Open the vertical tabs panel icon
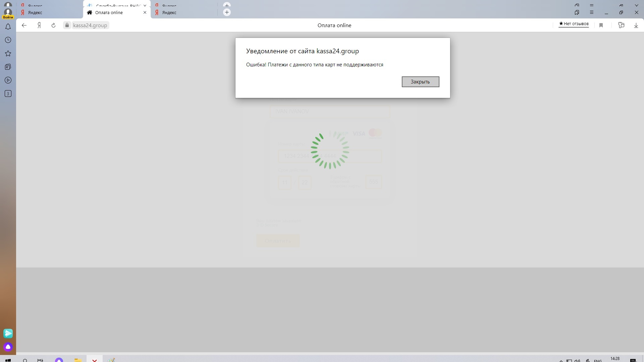The width and height of the screenshot is (644, 362). 577,12
